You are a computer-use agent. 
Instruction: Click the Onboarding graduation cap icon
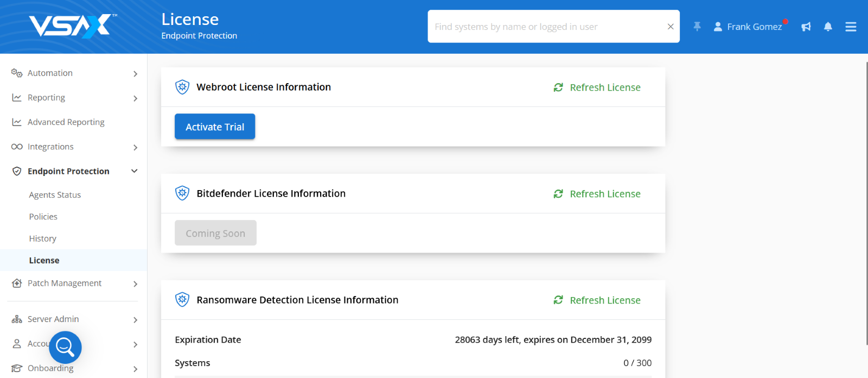(x=17, y=368)
